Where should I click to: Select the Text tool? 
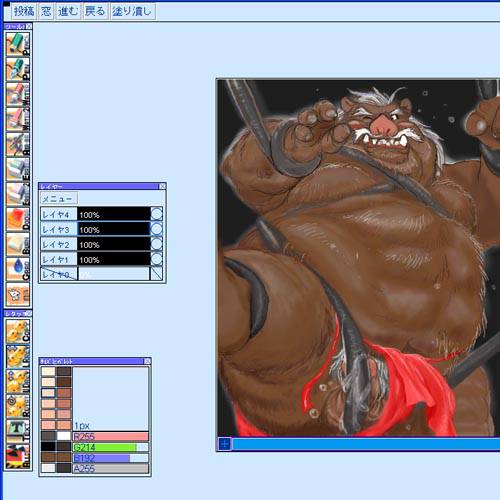18,431
